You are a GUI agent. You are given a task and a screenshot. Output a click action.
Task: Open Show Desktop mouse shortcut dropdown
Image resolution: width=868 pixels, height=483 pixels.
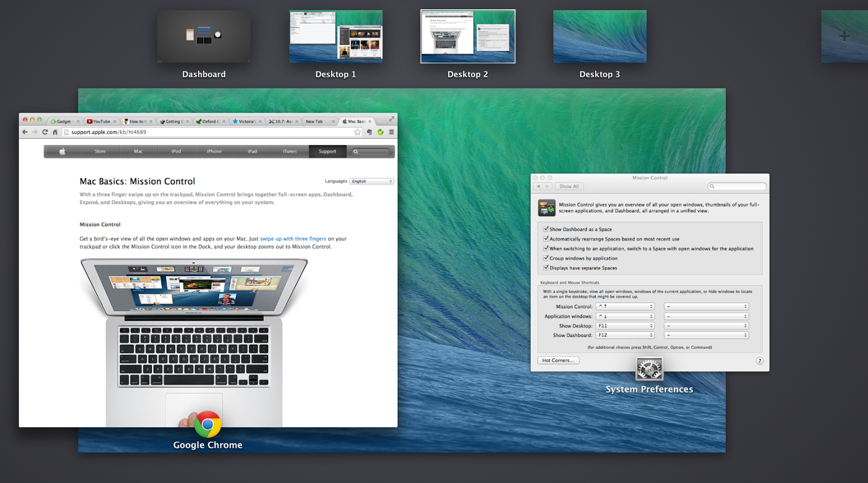(706, 326)
